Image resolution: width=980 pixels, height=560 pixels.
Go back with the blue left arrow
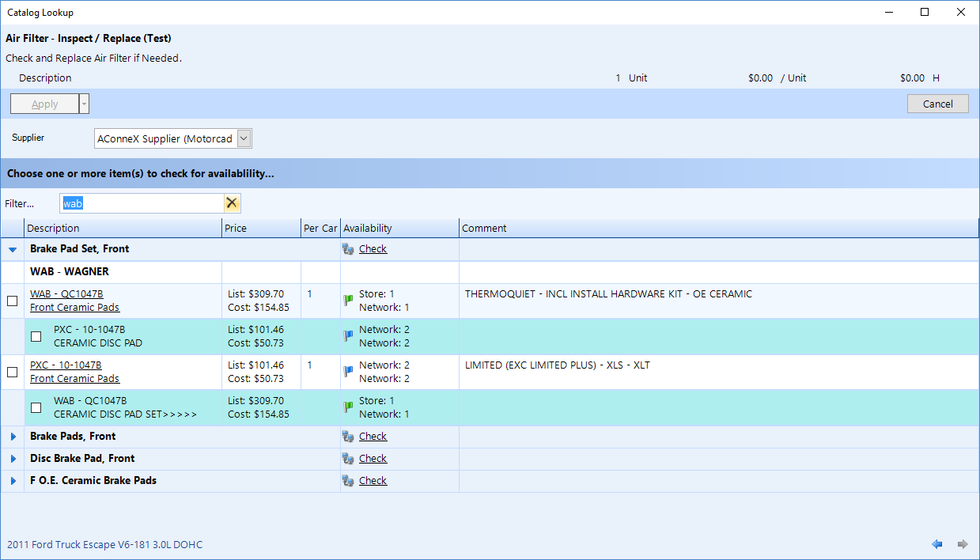coord(937,544)
